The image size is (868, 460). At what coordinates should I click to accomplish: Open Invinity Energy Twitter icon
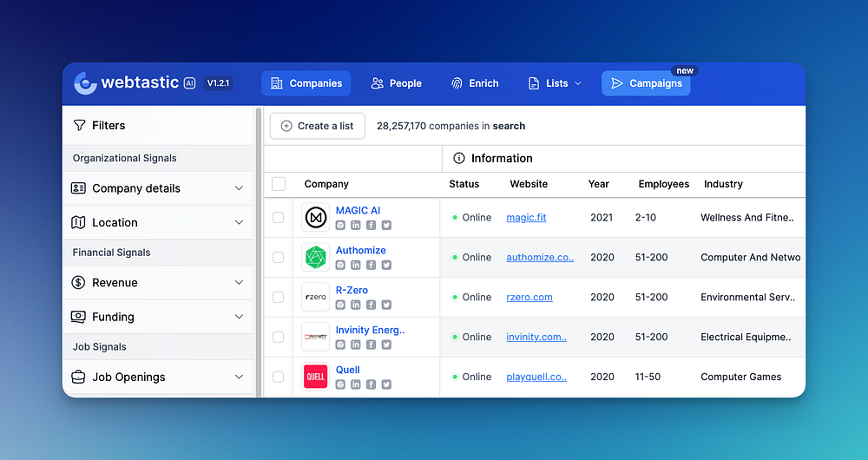tap(386, 345)
